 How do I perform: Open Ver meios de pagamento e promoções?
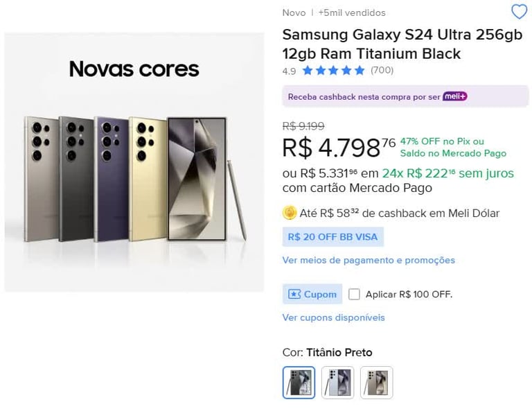point(369,260)
